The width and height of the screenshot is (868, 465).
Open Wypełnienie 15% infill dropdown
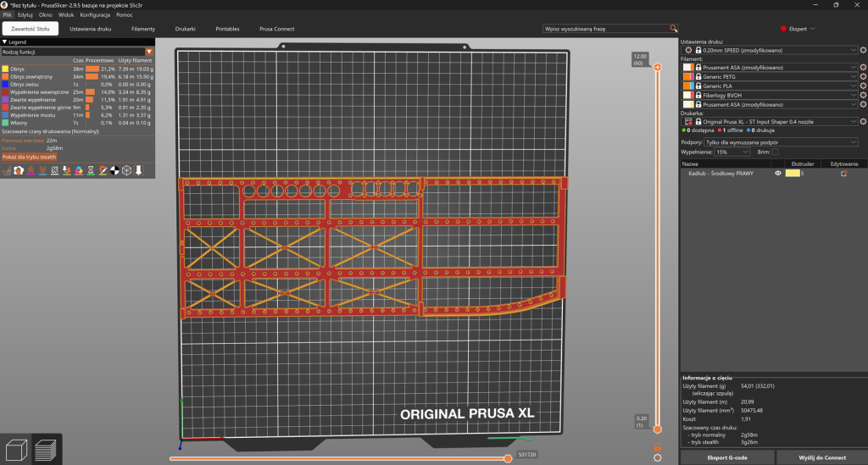point(732,152)
